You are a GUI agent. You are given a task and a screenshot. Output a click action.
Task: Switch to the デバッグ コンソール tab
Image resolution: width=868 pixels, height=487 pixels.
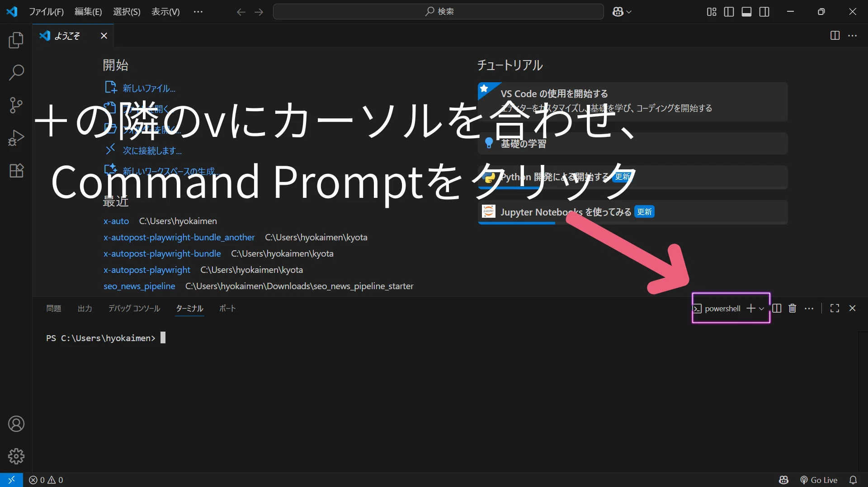pos(134,308)
